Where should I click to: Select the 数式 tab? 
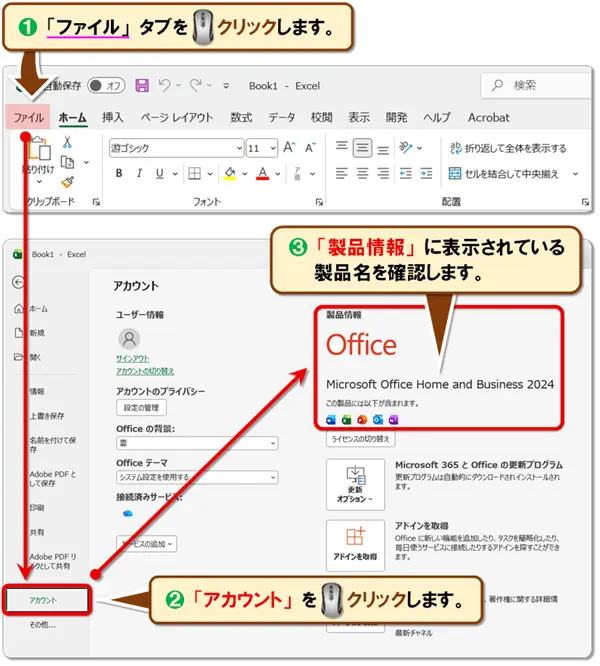241,117
